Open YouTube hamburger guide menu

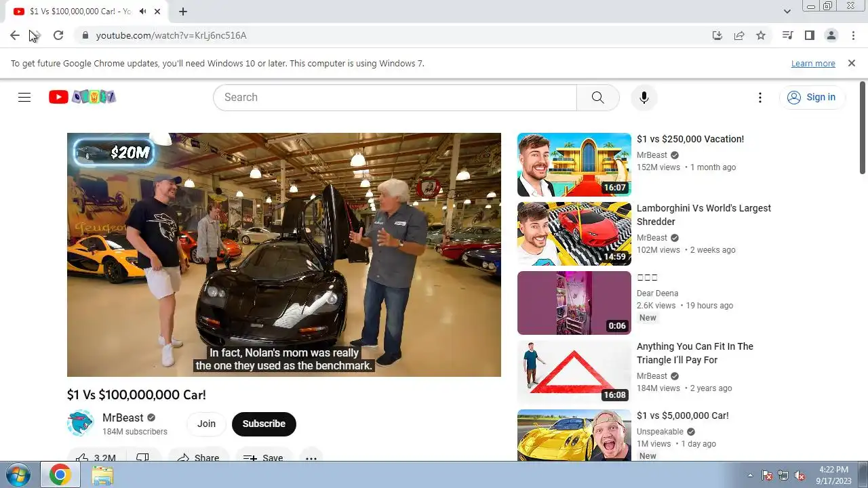[x=24, y=97]
